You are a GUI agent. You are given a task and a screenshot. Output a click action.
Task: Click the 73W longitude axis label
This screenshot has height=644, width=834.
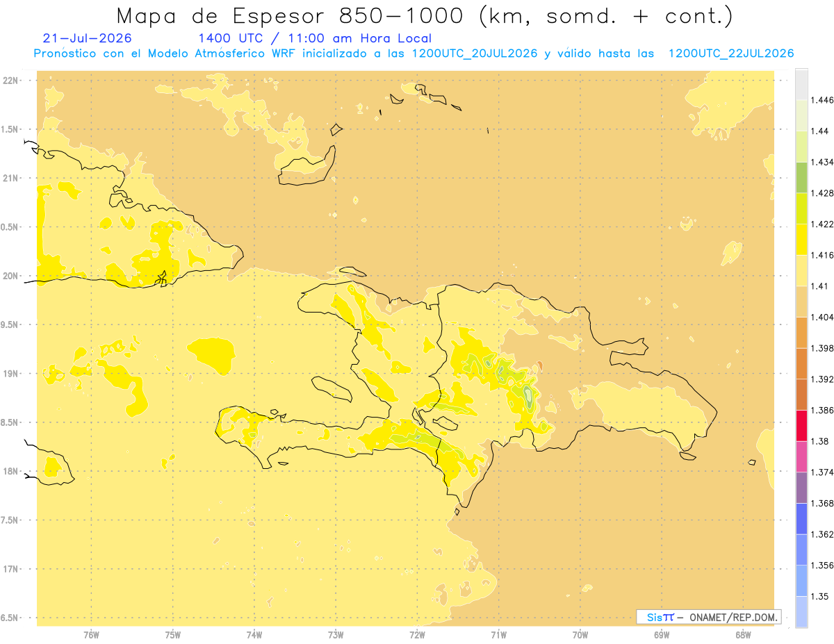(336, 634)
